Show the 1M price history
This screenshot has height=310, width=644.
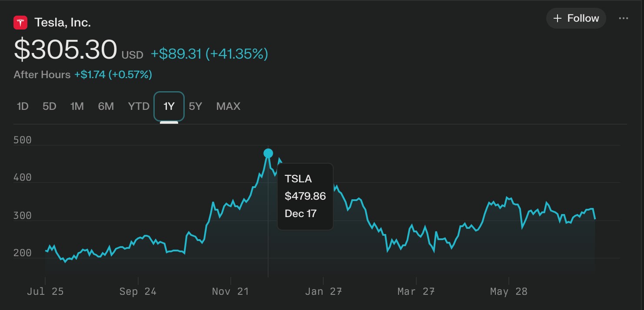click(77, 106)
